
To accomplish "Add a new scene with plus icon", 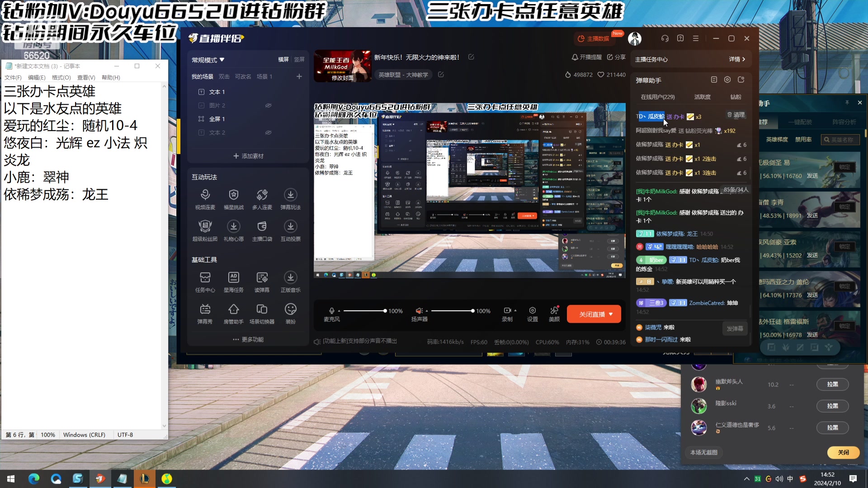I will coord(299,76).
